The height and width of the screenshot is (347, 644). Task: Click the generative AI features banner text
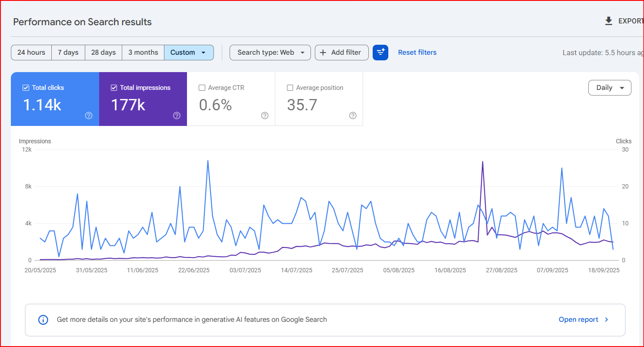(x=192, y=320)
